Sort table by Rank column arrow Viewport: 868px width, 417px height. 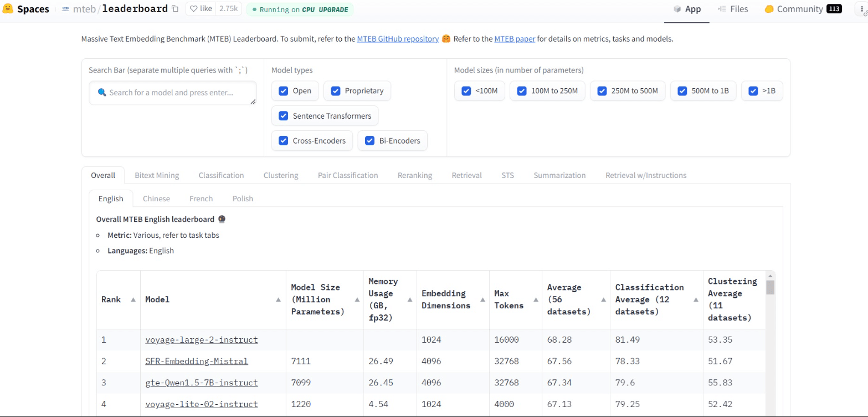coord(133,299)
